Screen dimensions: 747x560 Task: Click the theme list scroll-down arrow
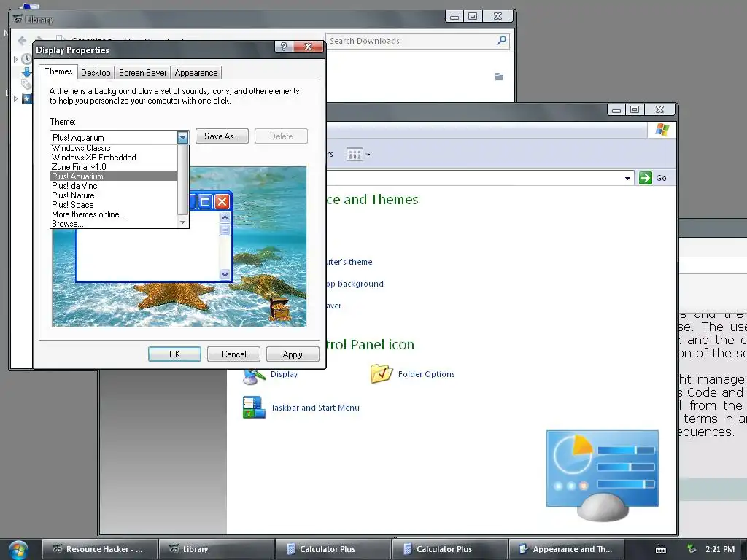point(182,222)
